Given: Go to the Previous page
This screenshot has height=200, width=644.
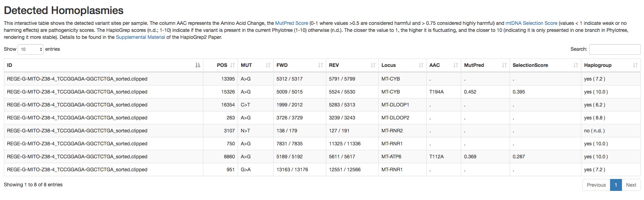Looking at the screenshot, I should [x=596, y=185].
